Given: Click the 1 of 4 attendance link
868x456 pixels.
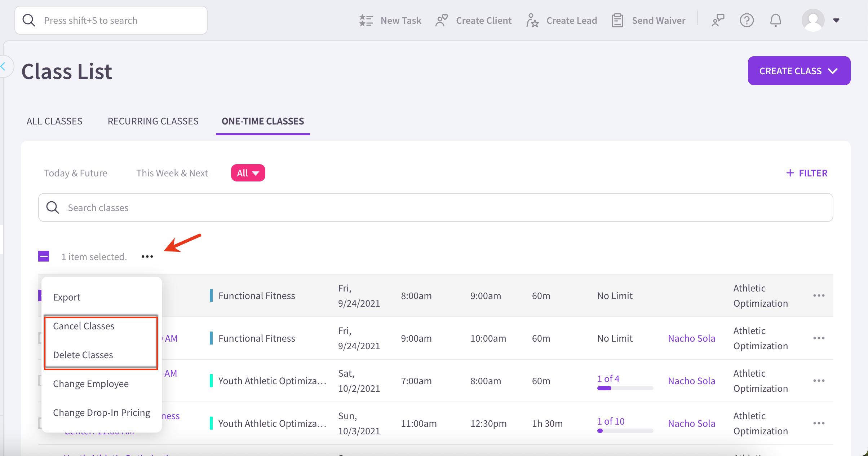Looking at the screenshot, I should (x=608, y=378).
